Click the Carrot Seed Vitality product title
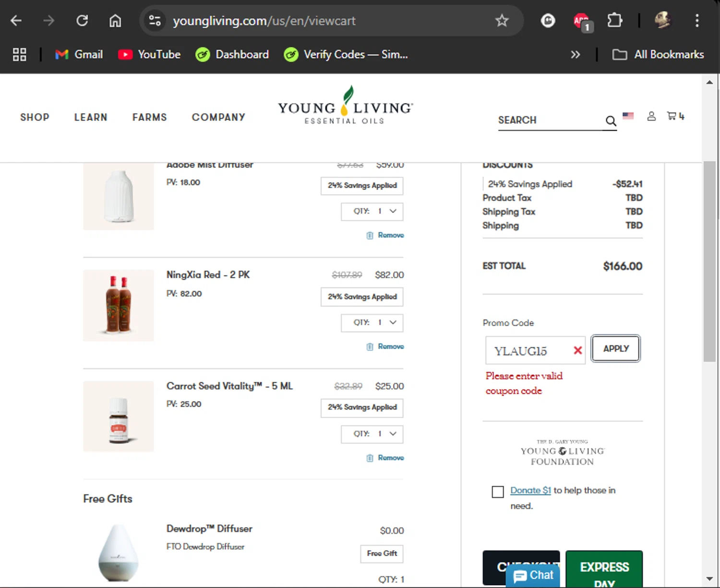Viewport: 720px width, 588px height. tap(229, 386)
